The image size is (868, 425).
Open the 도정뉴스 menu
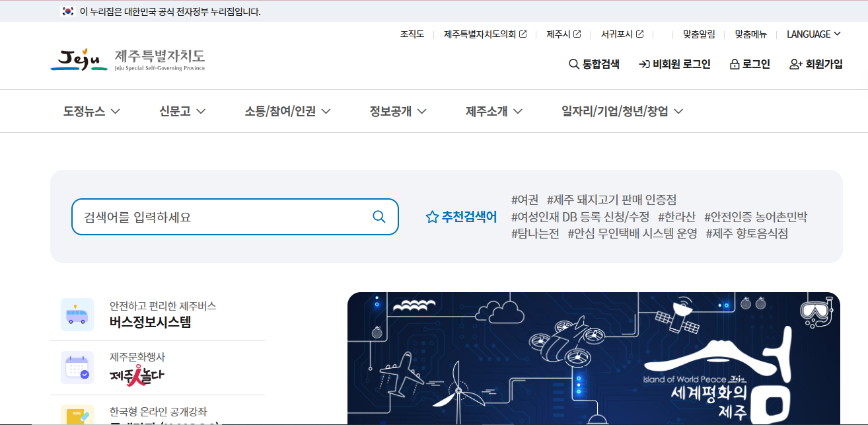92,111
